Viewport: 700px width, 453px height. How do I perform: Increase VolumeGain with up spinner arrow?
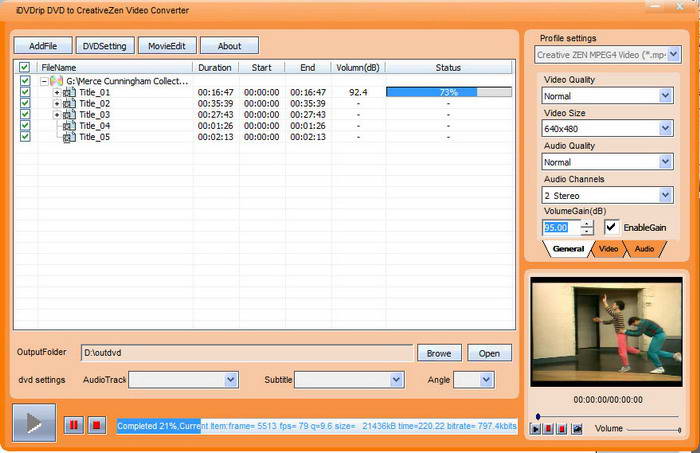point(587,224)
